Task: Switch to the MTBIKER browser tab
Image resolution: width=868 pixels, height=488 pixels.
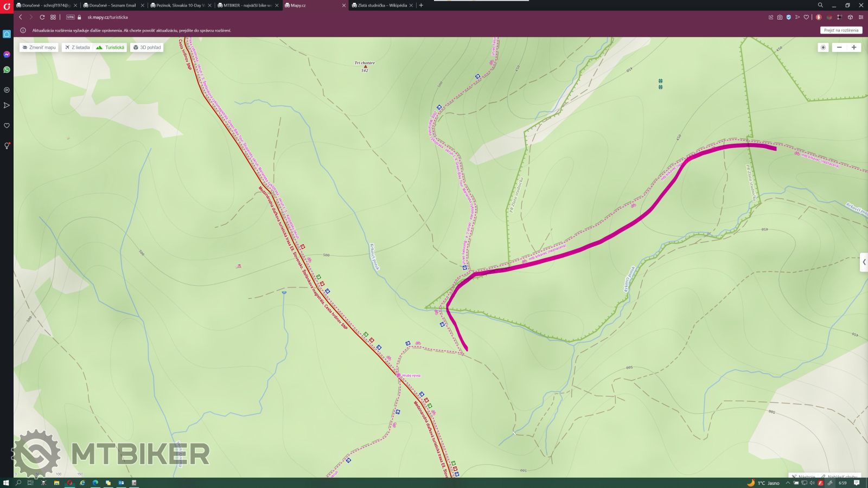Action: point(247,5)
